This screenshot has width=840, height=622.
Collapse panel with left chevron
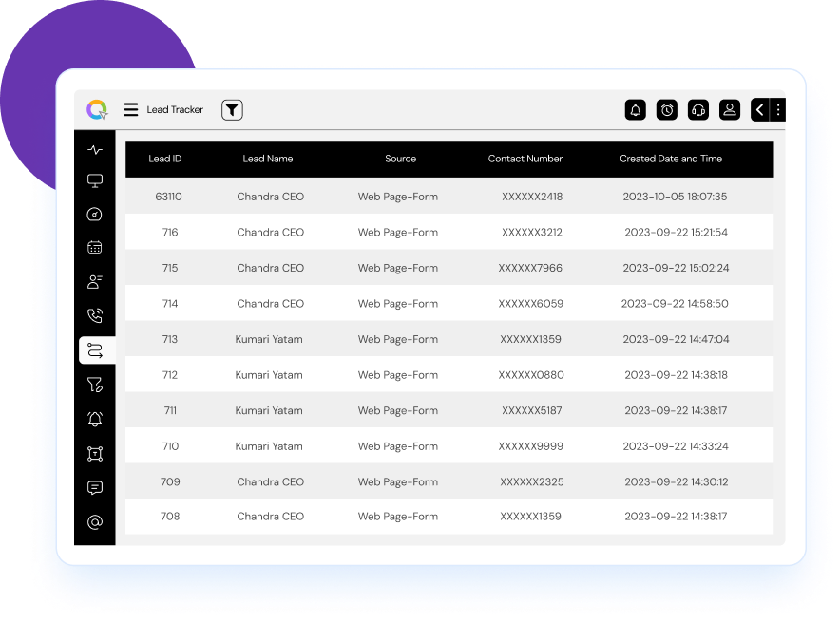[759, 110]
